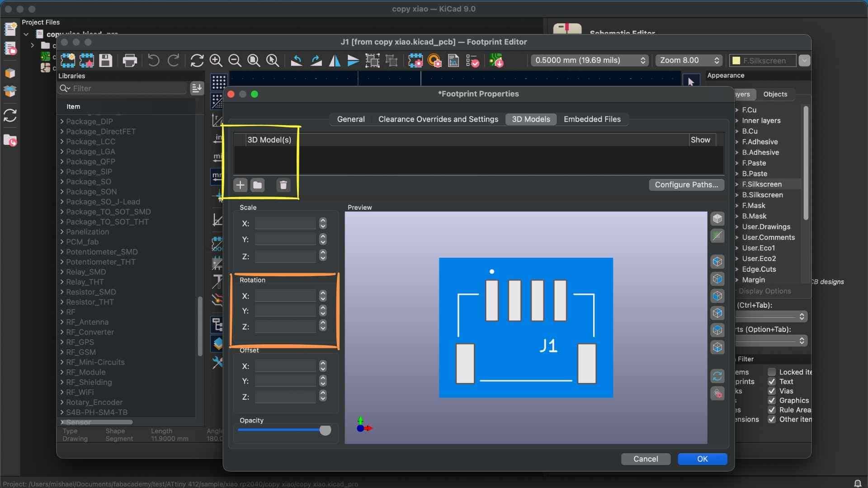
Task: Open the Embedded Files tab
Action: click(x=592, y=119)
